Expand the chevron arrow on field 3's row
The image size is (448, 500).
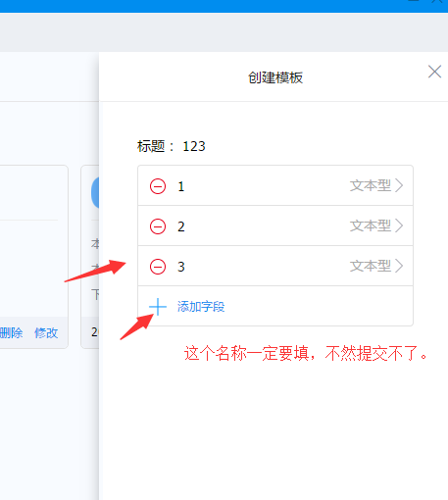click(399, 266)
